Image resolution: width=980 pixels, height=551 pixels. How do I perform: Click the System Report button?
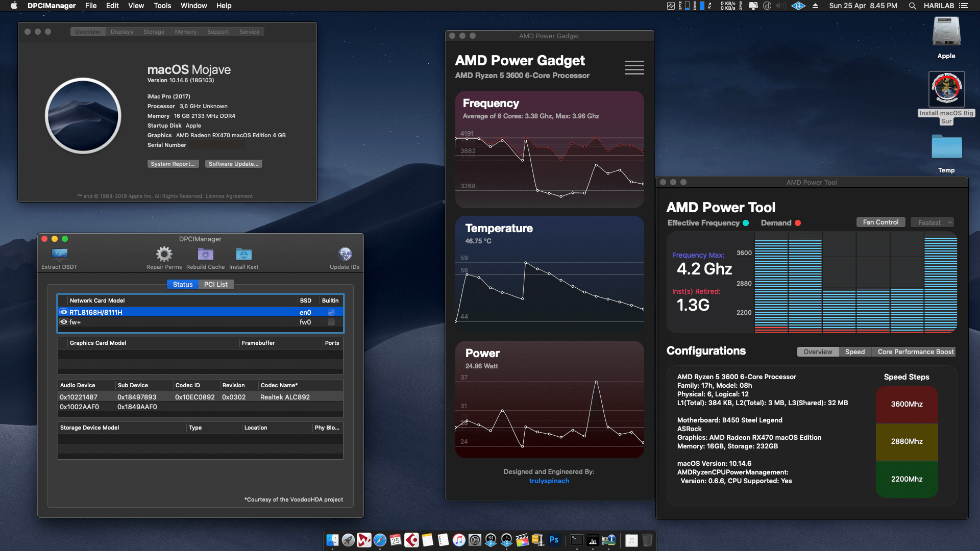(x=173, y=164)
